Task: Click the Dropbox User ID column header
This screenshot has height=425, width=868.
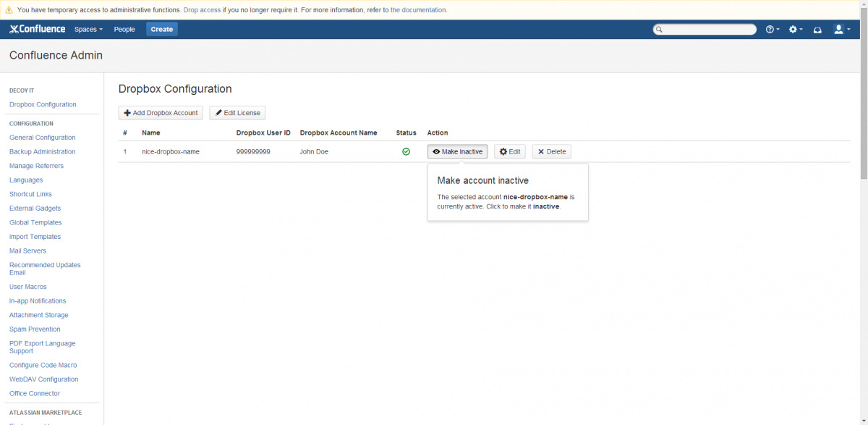Action: coord(263,133)
